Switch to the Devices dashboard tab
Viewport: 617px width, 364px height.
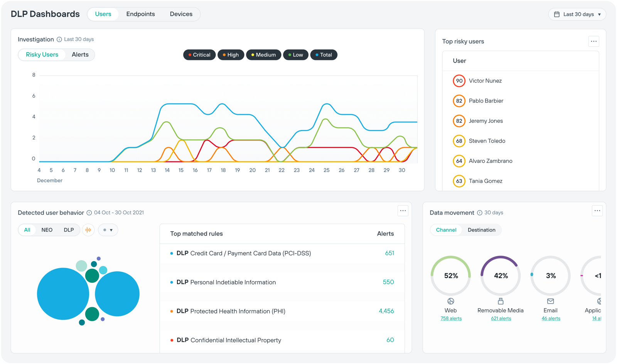pos(181,14)
